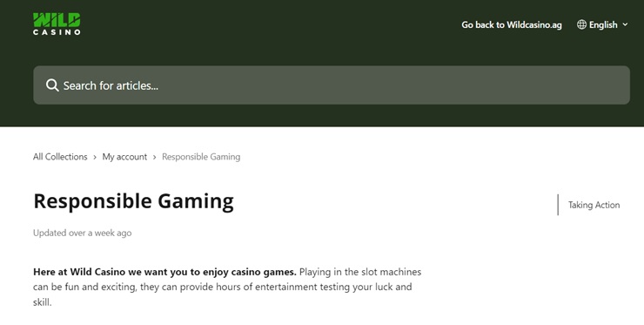Click the bold Here at Wild Casino sentence

coord(164,272)
